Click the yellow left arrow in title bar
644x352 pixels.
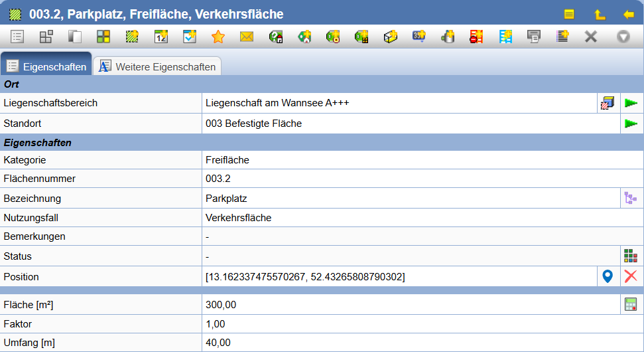tap(629, 14)
